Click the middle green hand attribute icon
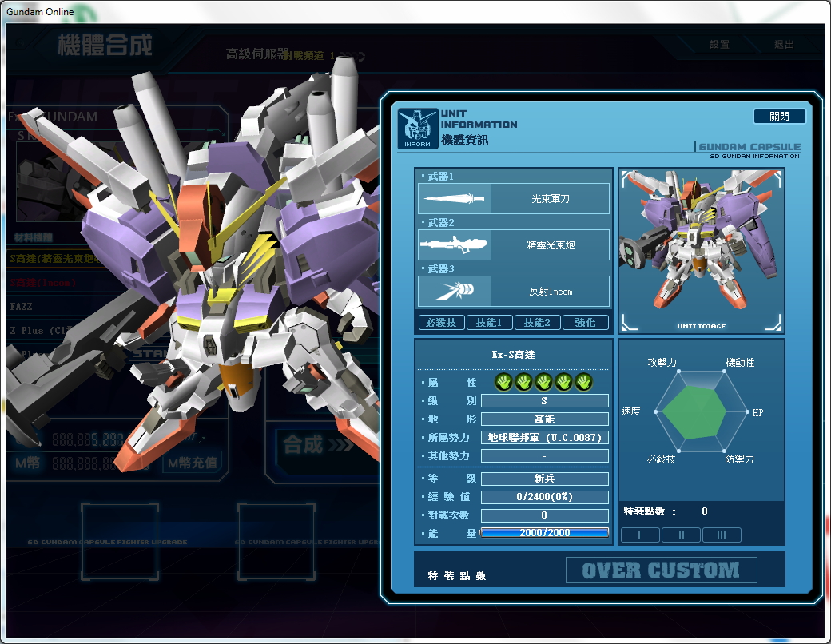 (544, 382)
